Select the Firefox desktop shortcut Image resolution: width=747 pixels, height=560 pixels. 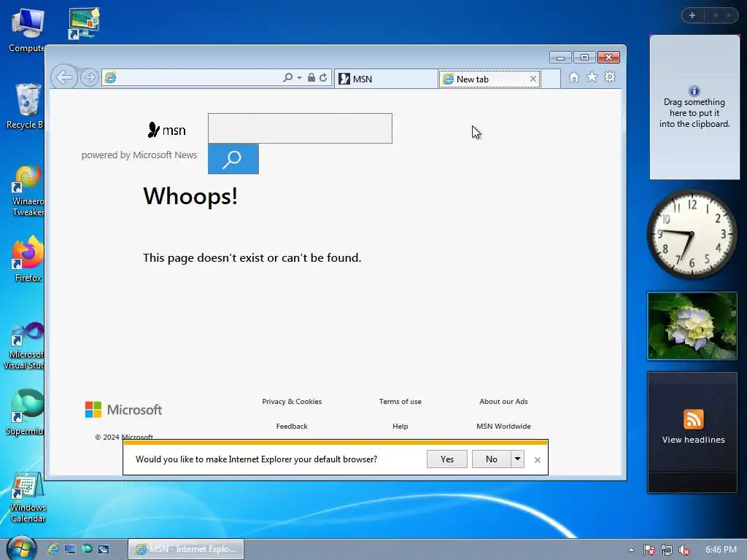pos(28,259)
